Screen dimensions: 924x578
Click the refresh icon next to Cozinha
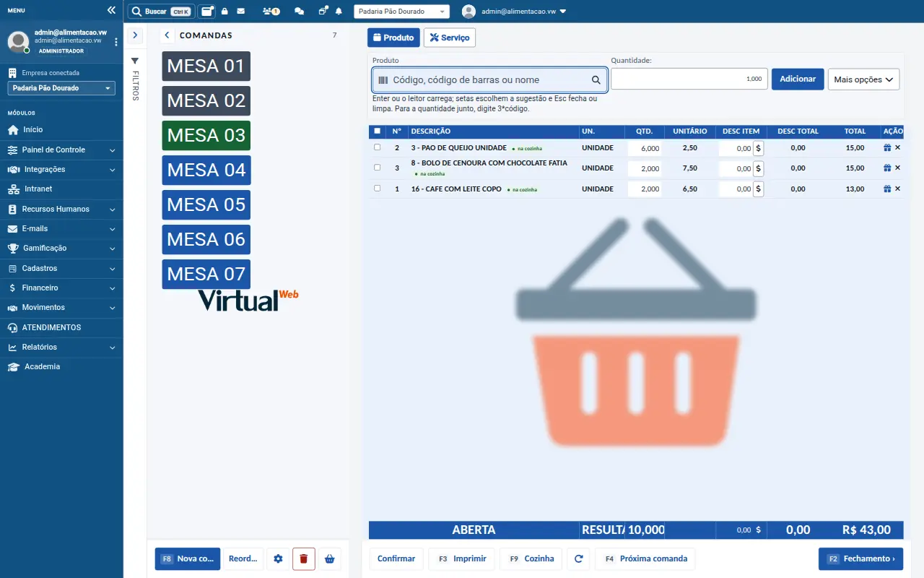pos(578,558)
